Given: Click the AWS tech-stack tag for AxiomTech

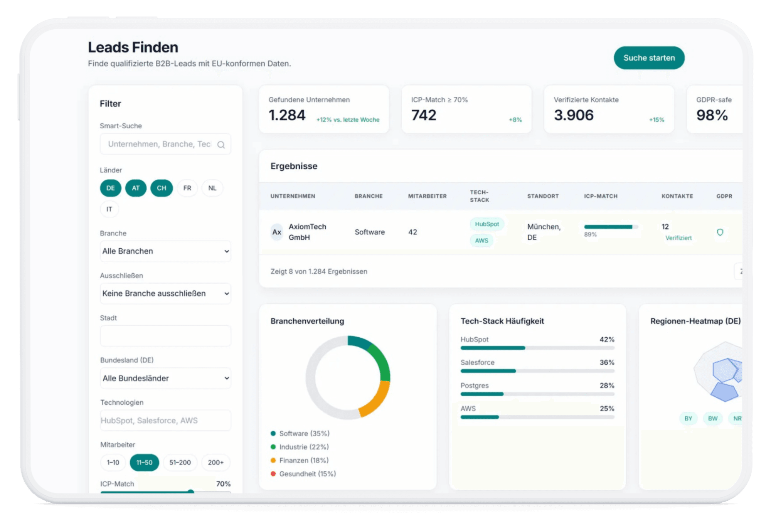Looking at the screenshot, I should 481,240.
